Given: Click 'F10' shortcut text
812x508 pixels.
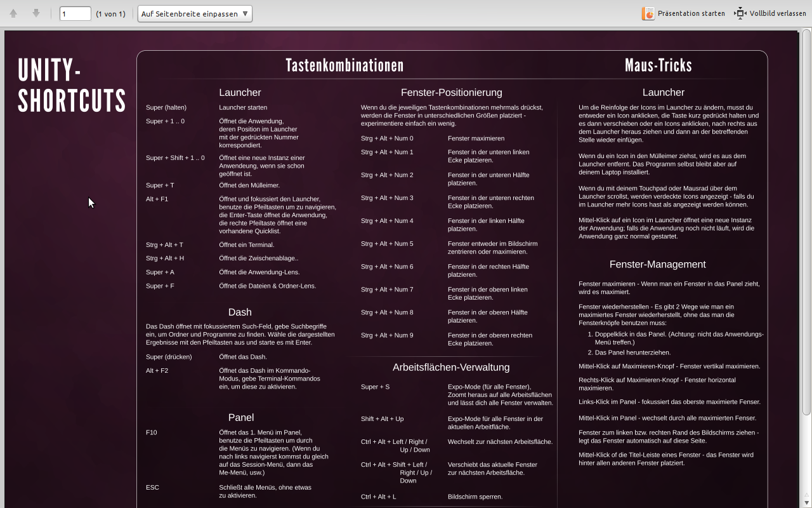Looking at the screenshot, I should (x=151, y=432).
